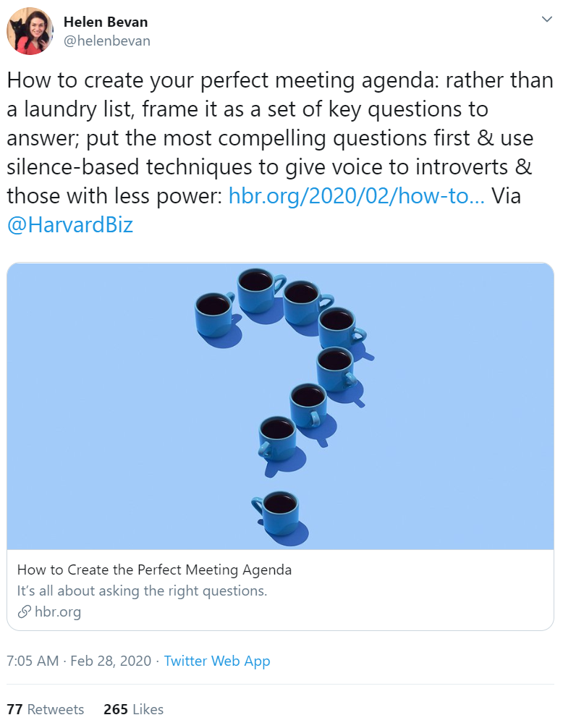
Task: Open the @HarvardBiz mention
Action: [x=70, y=225]
